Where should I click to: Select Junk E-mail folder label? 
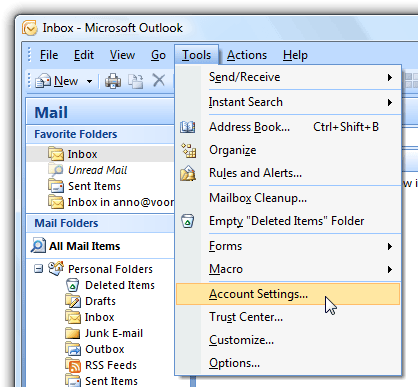114,333
